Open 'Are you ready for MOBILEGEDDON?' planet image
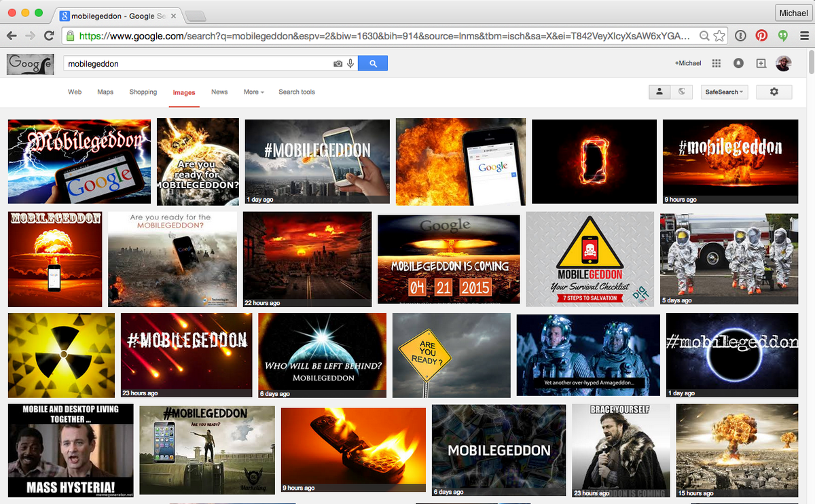 (x=198, y=162)
